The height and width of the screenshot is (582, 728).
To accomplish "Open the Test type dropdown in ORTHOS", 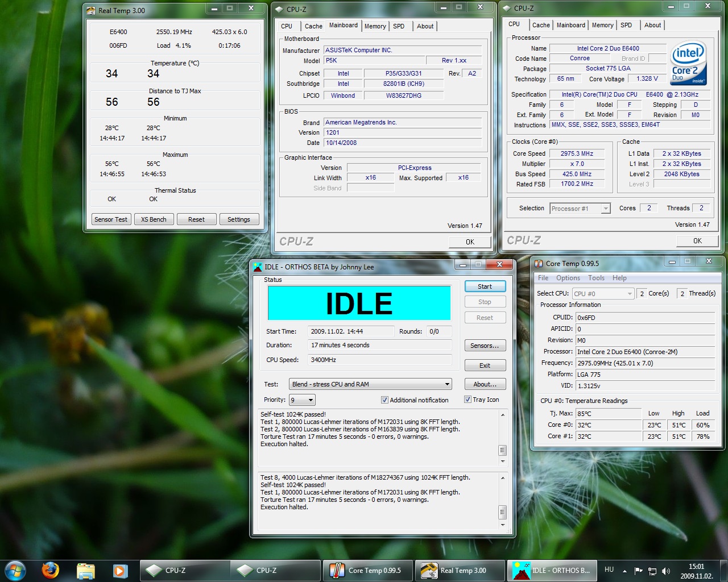I will [370, 384].
